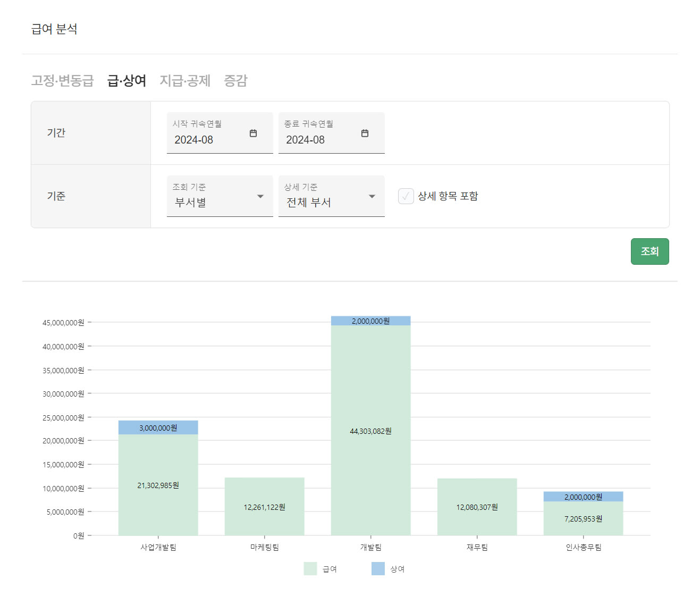The width and height of the screenshot is (700, 596).
Task: Toggle 상세 항목 포함 checkbox
Action: tap(406, 196)
